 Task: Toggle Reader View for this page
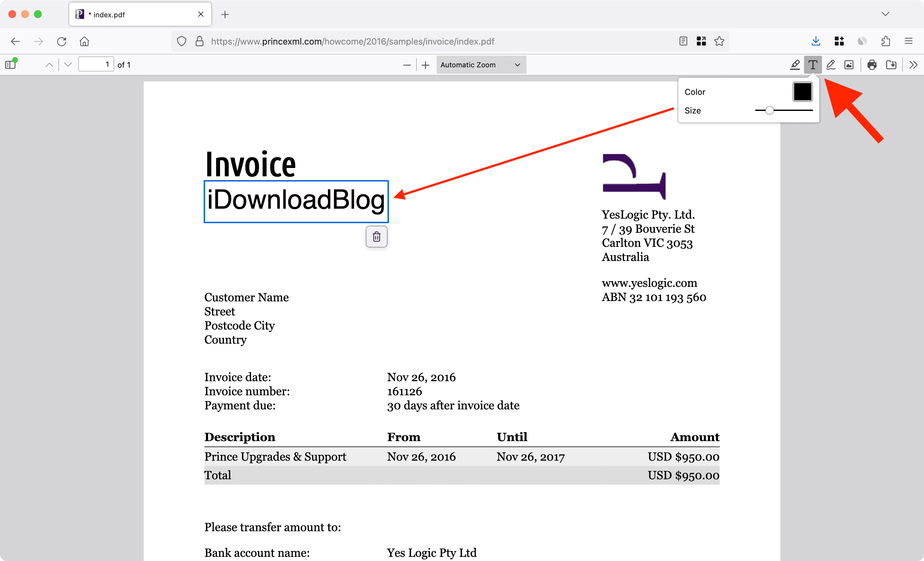[x=683, y=41]
